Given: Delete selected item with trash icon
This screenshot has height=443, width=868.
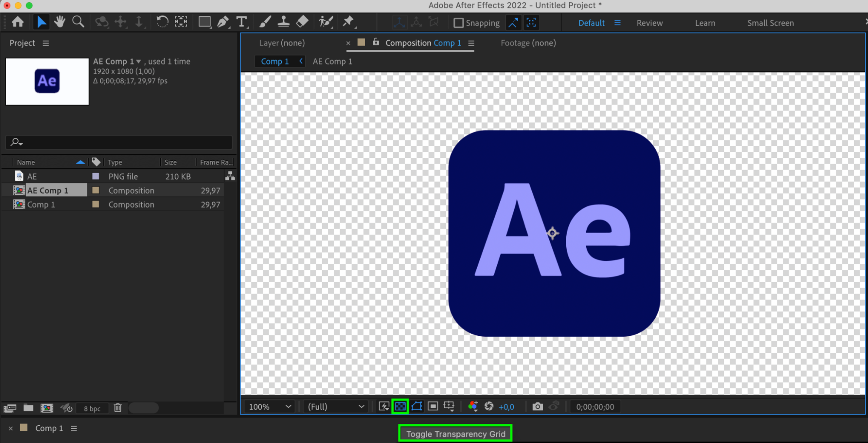Looking at the screenshot, I should point(118,408).
